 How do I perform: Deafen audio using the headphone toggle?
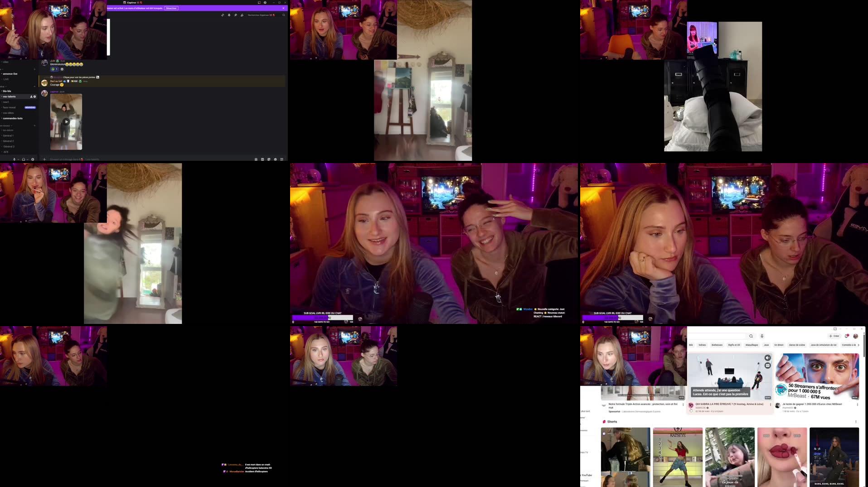(x=23, y=159)
